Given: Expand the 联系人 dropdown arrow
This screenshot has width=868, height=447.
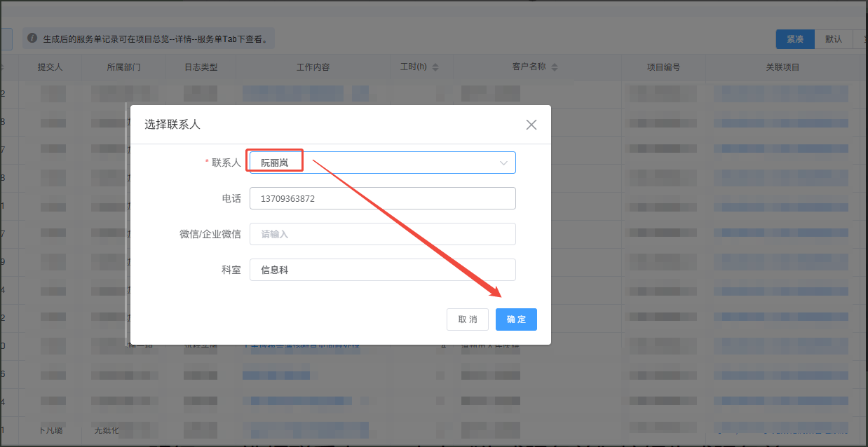Looking at the screenshot, I should [x=503, y=163].
